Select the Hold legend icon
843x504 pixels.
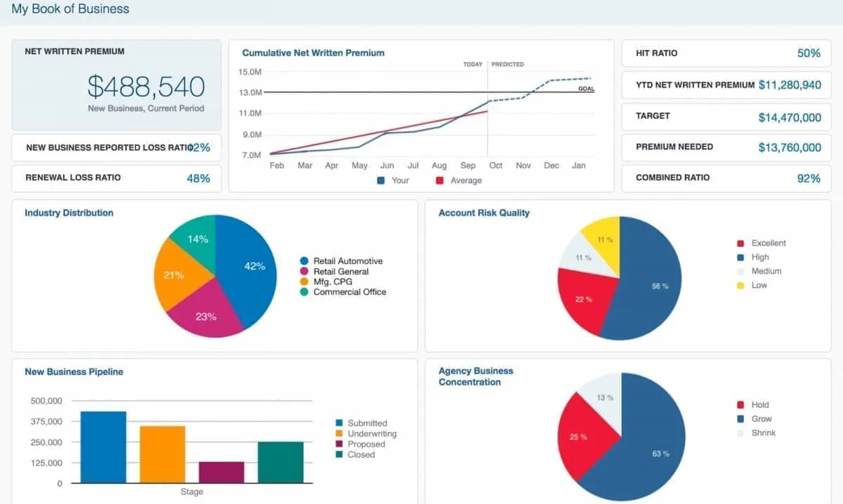point(739,405)
